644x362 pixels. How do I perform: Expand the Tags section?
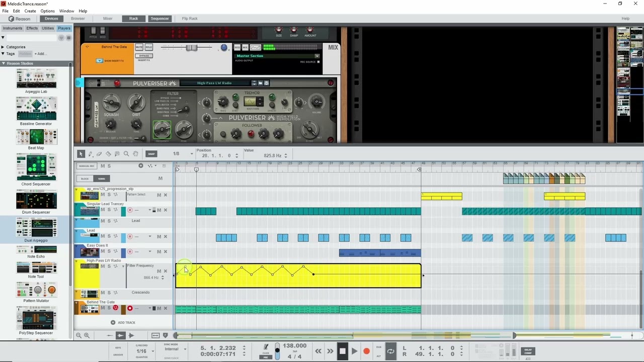click(3, 54)
